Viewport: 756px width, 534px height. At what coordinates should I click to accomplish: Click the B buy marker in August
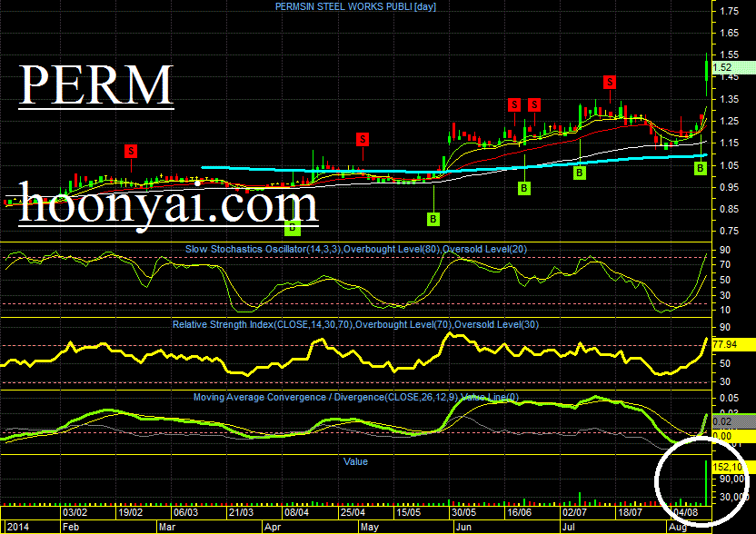tap(700, 168)
